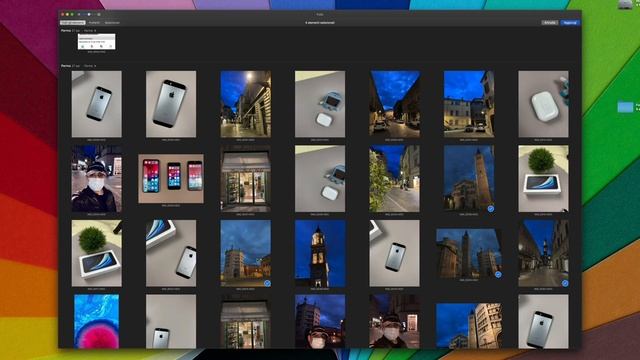Select the landscape palace building photo with blue sky
Screen dimensions: 640x360
(469, 325)
